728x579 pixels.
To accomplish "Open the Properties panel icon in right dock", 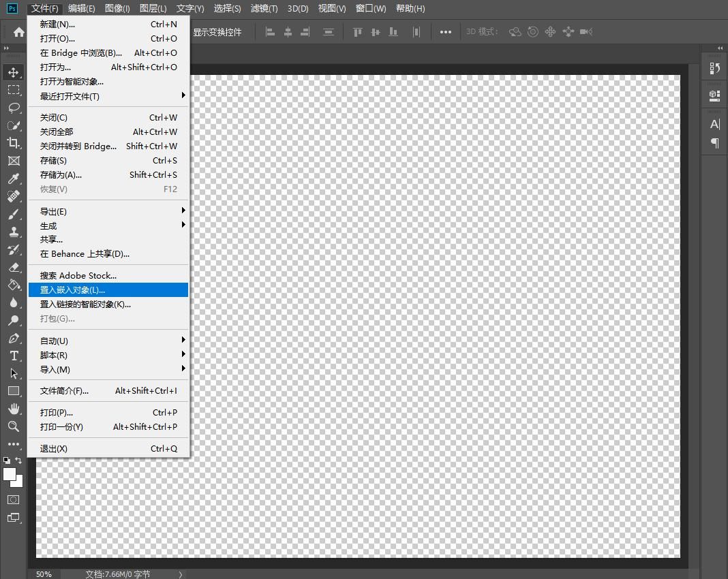I will [714, 95].
